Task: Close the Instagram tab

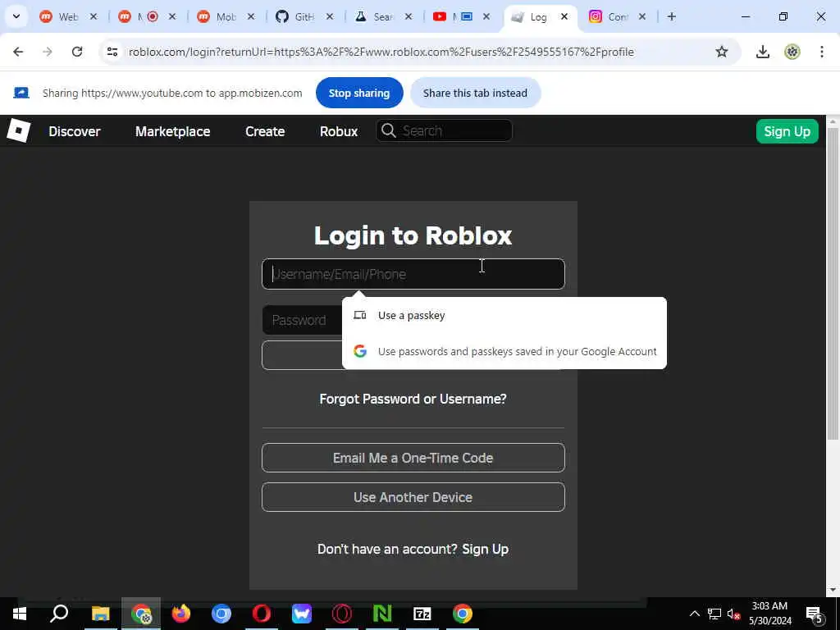Action: coord(641,16)
